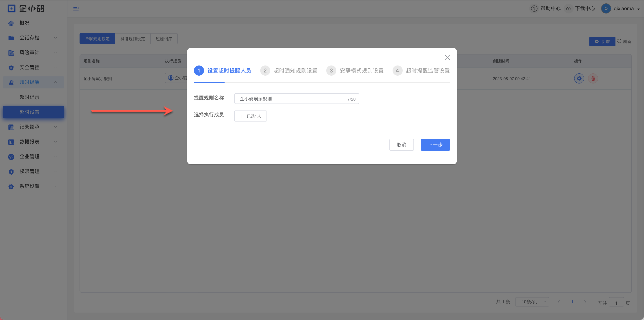Click the 企小码 logo icon

[x=11, y=9]
